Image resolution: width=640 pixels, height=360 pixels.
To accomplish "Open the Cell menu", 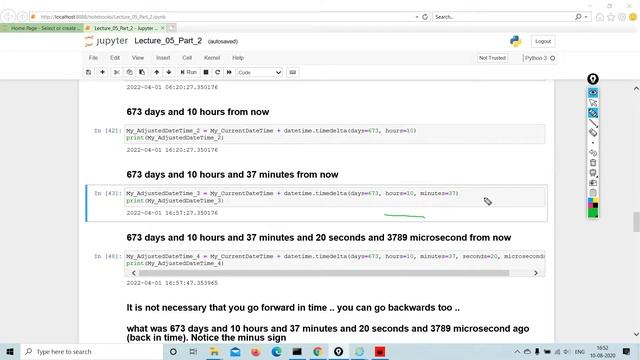I will 187,58.
